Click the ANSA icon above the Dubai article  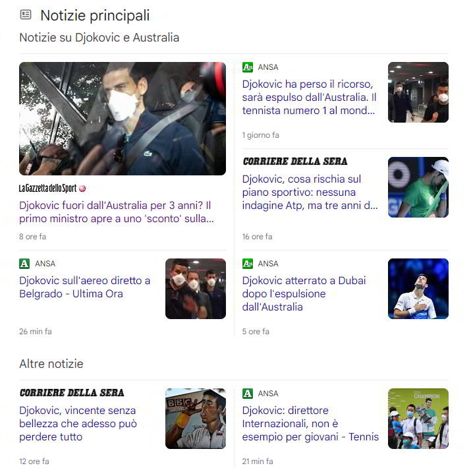(x=248, y=264)
